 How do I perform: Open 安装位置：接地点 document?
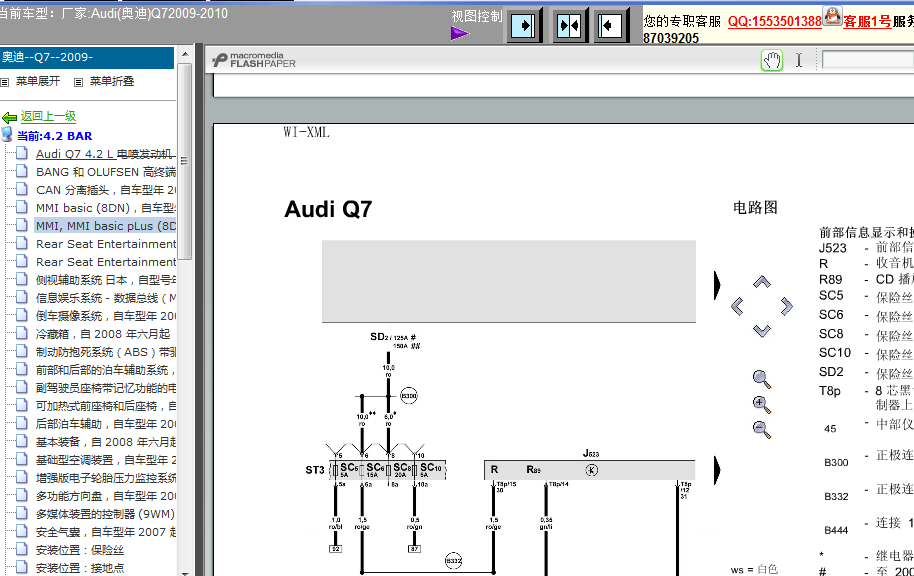pyautogui.click(x=80, y=568)
